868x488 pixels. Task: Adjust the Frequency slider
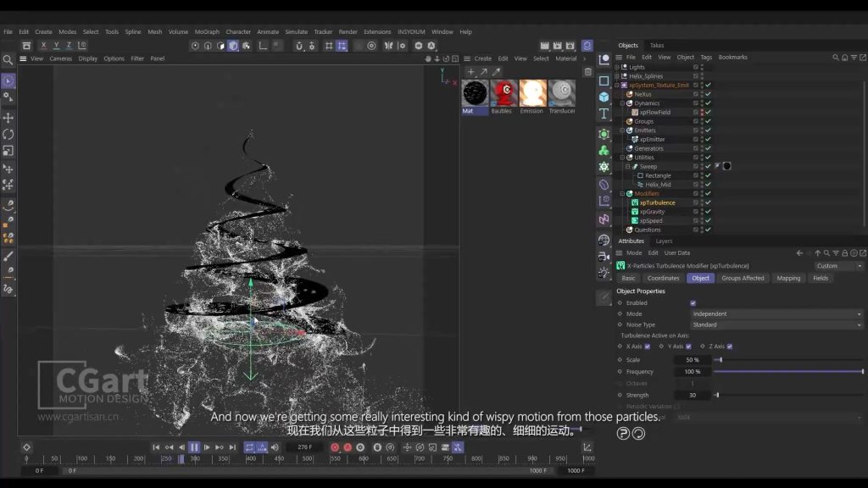click(788, 372)
